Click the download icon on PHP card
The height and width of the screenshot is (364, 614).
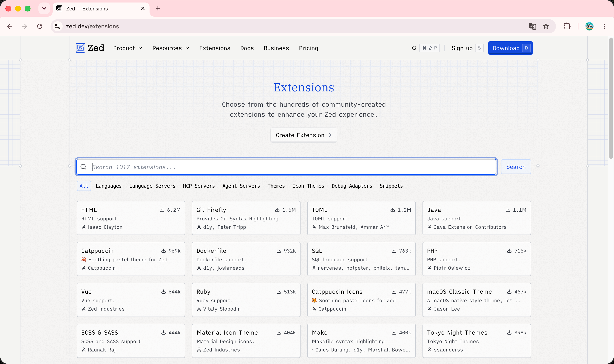[509, 251]
